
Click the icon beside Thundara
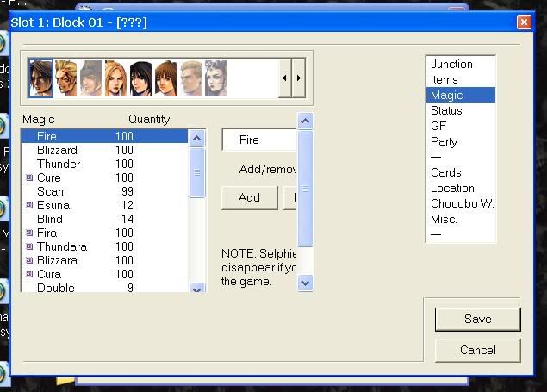[x=29, y=246]
